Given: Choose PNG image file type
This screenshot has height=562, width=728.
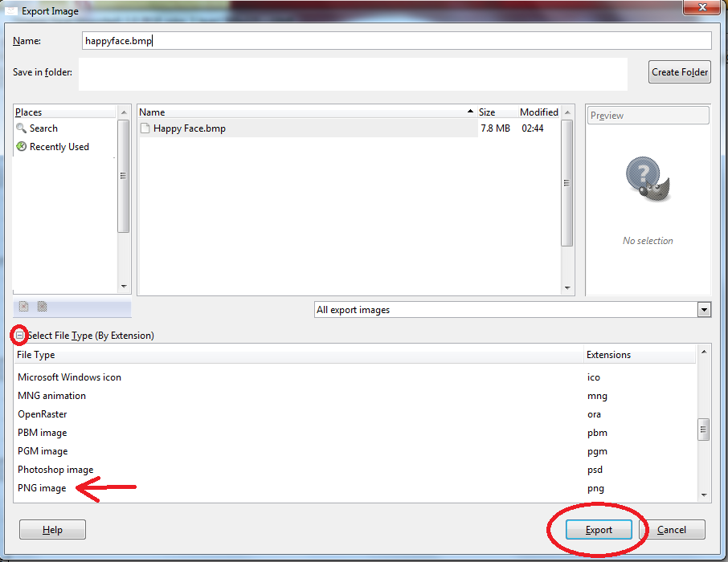Looking at the screenshot, I should [42, 488].
